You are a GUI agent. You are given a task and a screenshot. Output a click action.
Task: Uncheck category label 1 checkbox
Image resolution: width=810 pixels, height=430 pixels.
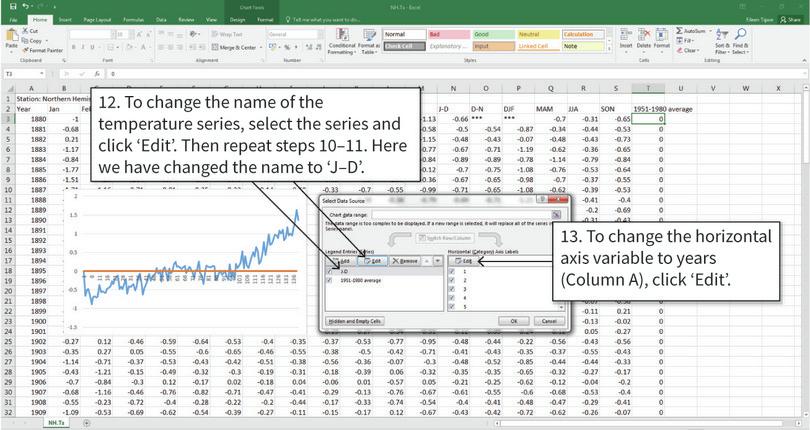[452, 272]
